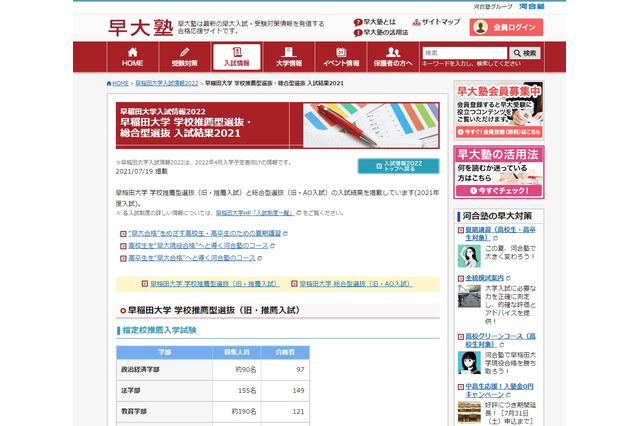Click the calendar icon above イベント情報
Screen dimensions: 640x426
[341, 52]
